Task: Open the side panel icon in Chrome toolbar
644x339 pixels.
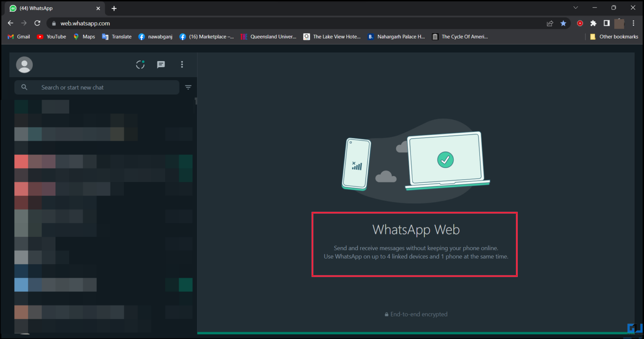Action: [606, 23]
